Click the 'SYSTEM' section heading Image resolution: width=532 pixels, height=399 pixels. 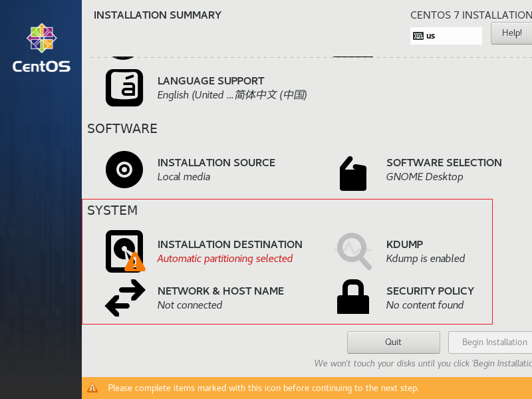tap(112, 210)
